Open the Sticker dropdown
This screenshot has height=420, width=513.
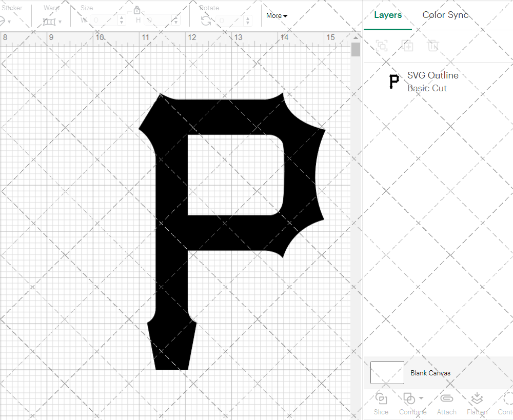point(5,22)
